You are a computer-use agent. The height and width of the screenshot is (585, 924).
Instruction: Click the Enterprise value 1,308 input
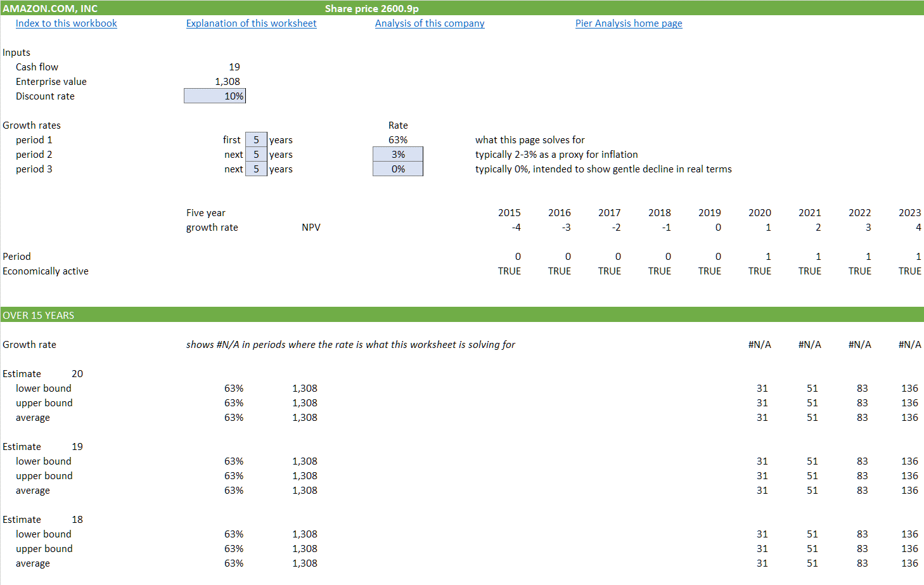228,81
